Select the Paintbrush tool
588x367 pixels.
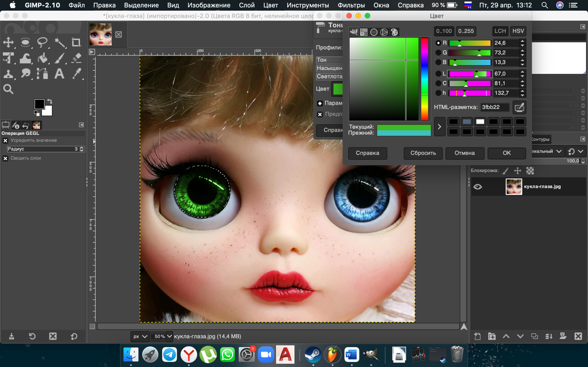[60, 58]
